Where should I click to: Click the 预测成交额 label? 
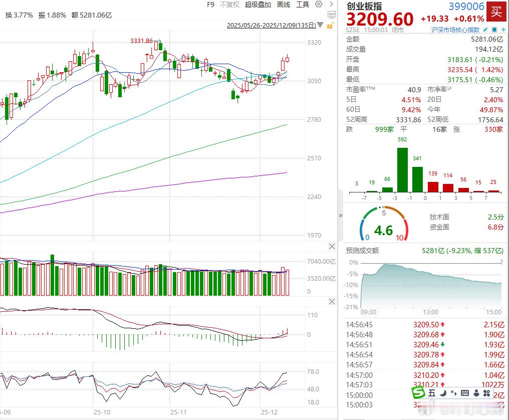[x=362, y=251]
